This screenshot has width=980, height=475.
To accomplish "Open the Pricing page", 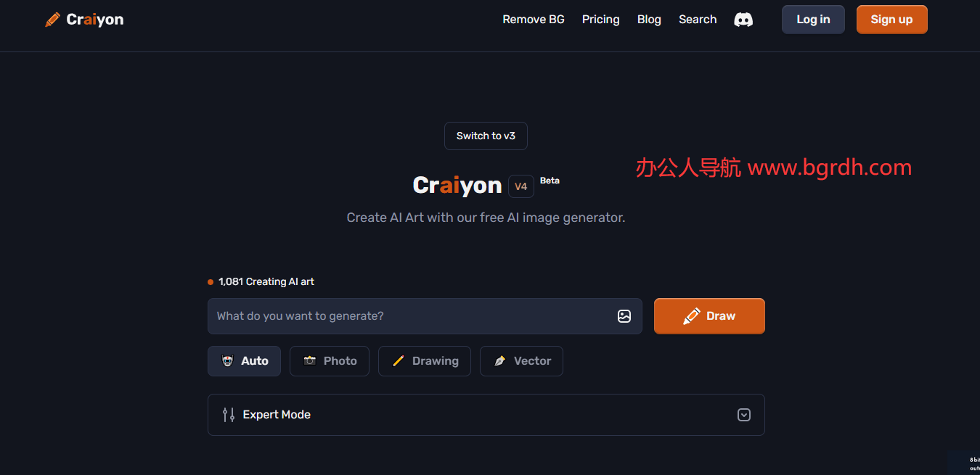I will click(600, 19).
